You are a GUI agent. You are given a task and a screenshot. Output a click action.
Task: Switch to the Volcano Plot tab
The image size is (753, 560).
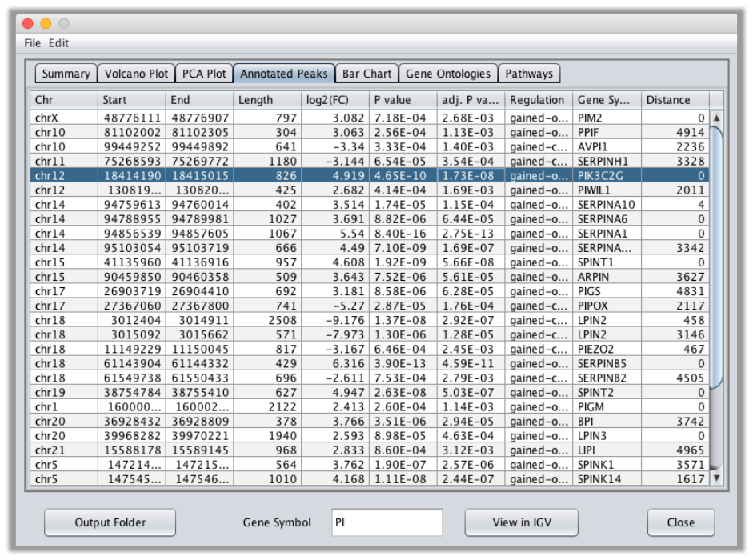136,74
